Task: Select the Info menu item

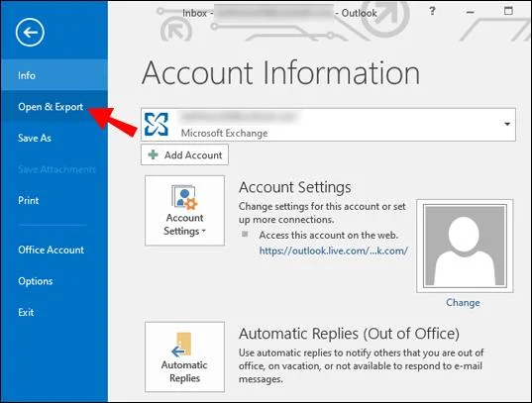Action: (54, 75)
